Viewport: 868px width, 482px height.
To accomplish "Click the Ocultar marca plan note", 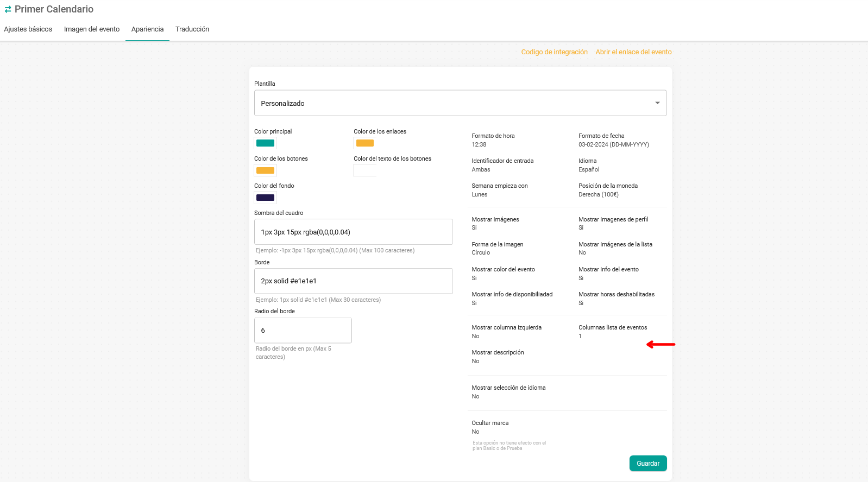I will pos(509,446).
